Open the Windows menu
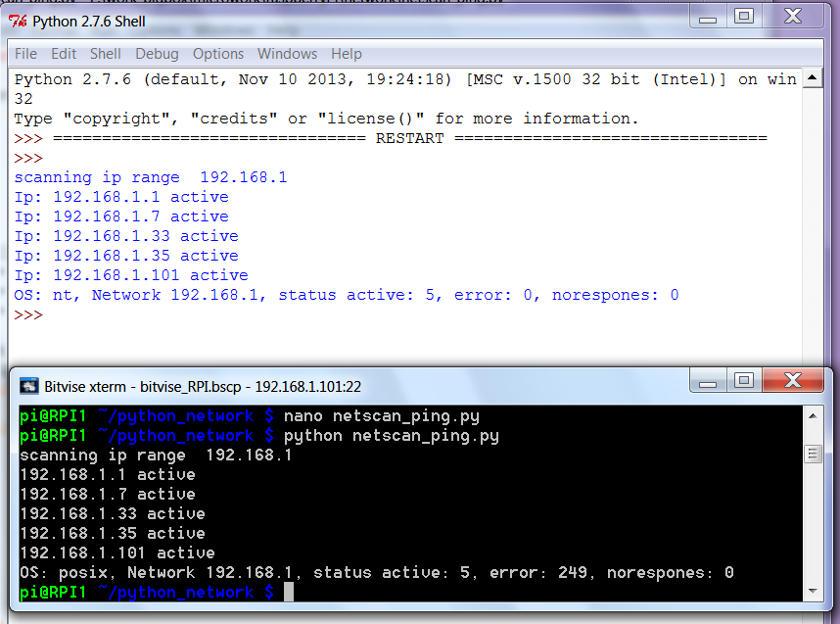This screenshot has width=840, height=624. pyautogui.click(x=287, y=54)
